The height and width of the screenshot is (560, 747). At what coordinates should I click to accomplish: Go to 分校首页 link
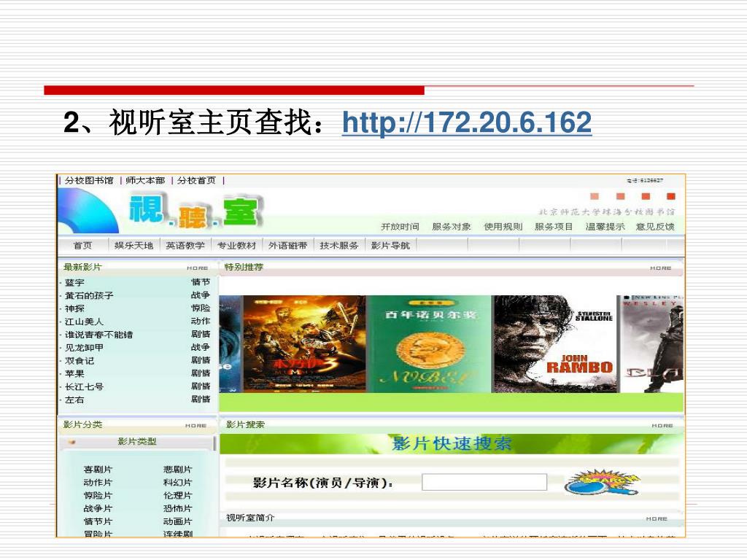196,181
